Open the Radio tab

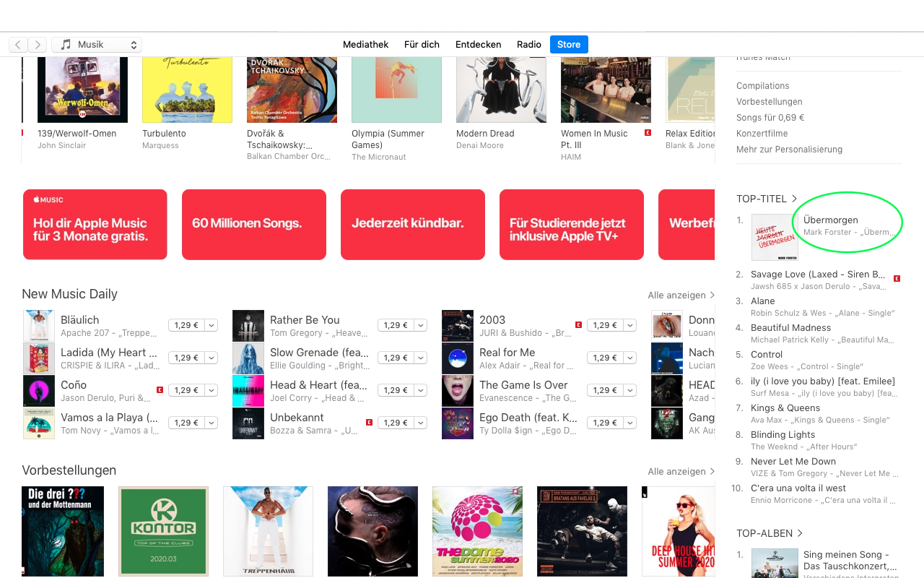pyautogui.click(x=529, y=45)
